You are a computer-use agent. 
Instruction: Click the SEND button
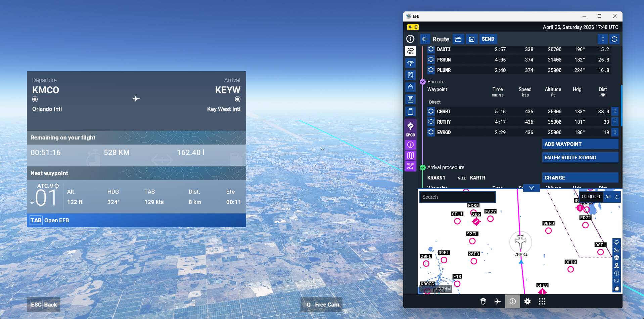pyautogui.click(x=488, y=39)
